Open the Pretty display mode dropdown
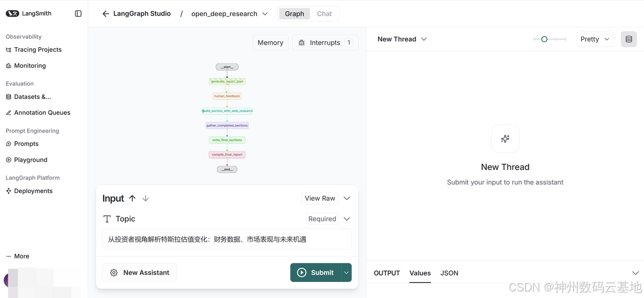The height and width of the screenshot is (298, 644). pyautogui.click(x=595, y=39)
